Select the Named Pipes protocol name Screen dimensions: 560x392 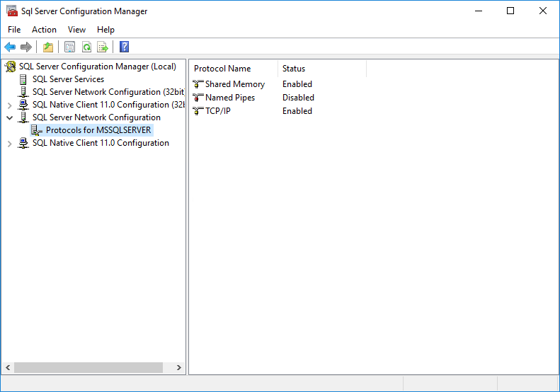pyautogui.click(x=230, y=98)
